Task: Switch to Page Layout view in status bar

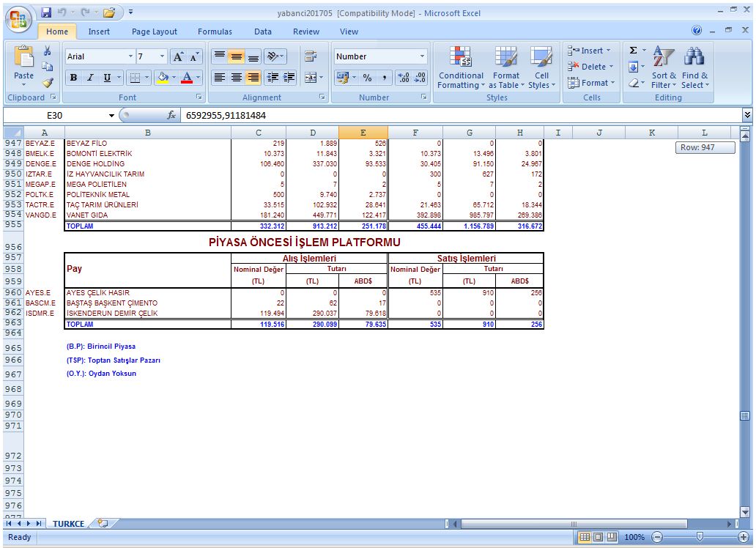Action: (598, 537)
